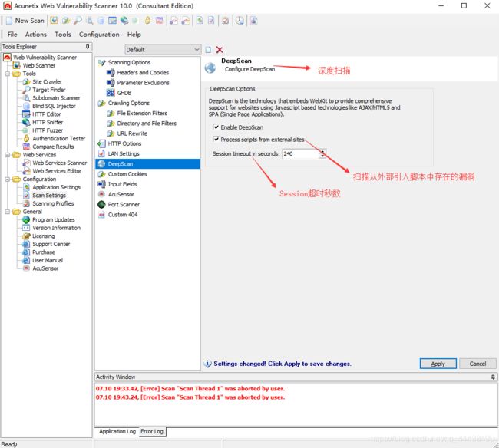The height and width of the screenshot is (448, 499).
Task: Collapse the Web Services folder in tree
Action: pos(8,155)
